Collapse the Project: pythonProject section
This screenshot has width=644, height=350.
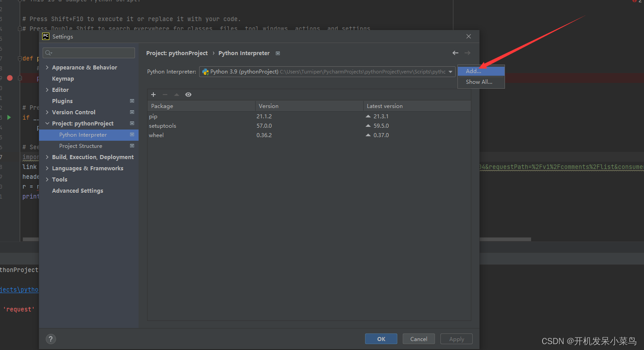(x=47, y=123)
